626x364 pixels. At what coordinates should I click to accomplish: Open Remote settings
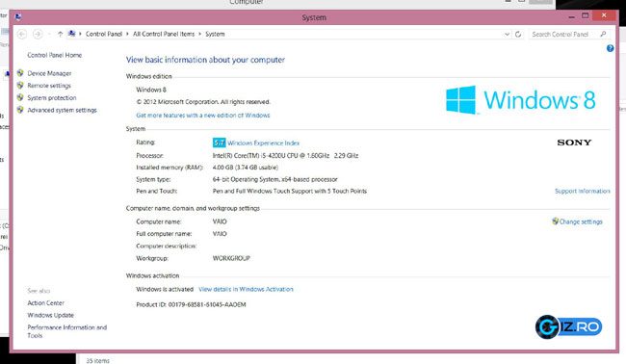coord(49,86)
